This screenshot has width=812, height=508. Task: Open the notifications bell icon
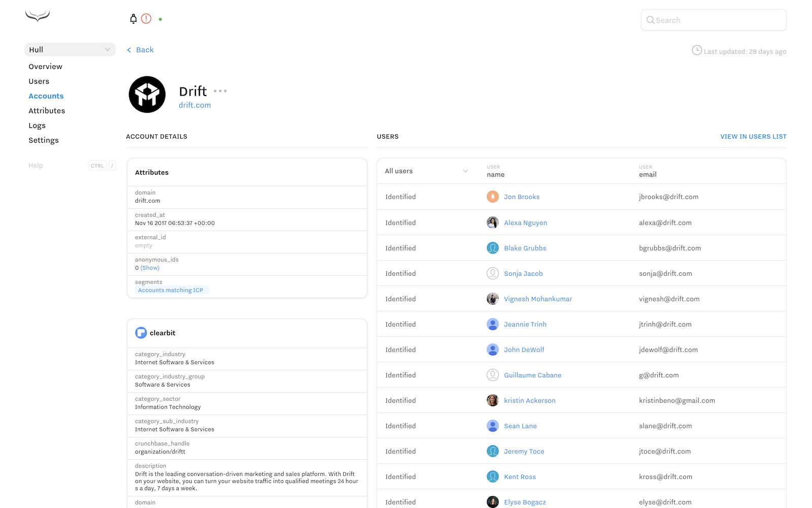pyautogui.click(x=132, y=18)
